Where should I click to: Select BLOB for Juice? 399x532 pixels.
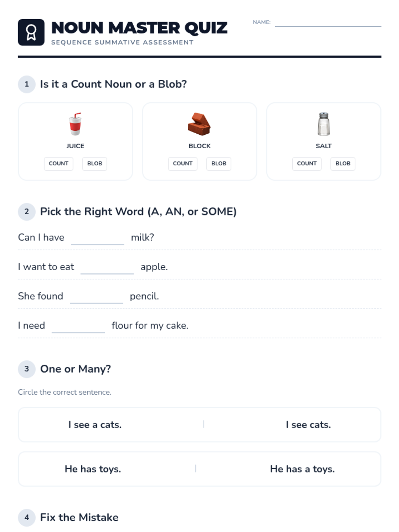tap(94, 164)
